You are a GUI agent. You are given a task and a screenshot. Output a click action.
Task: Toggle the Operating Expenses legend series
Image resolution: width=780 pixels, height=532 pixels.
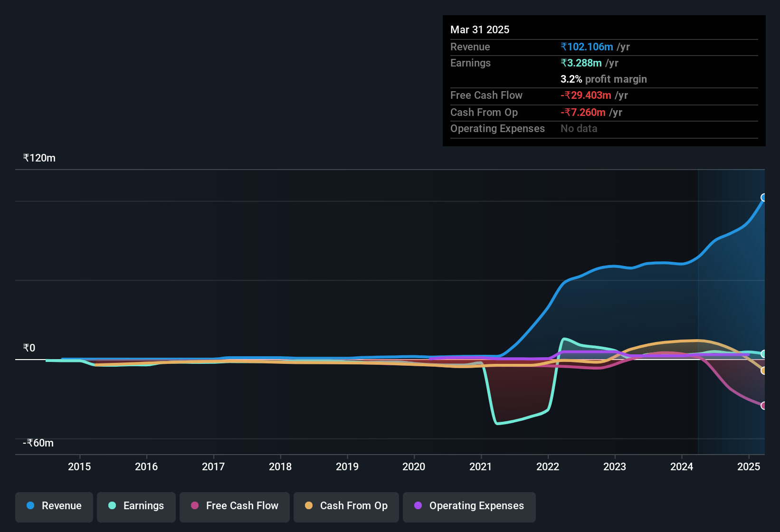(469, 507)
